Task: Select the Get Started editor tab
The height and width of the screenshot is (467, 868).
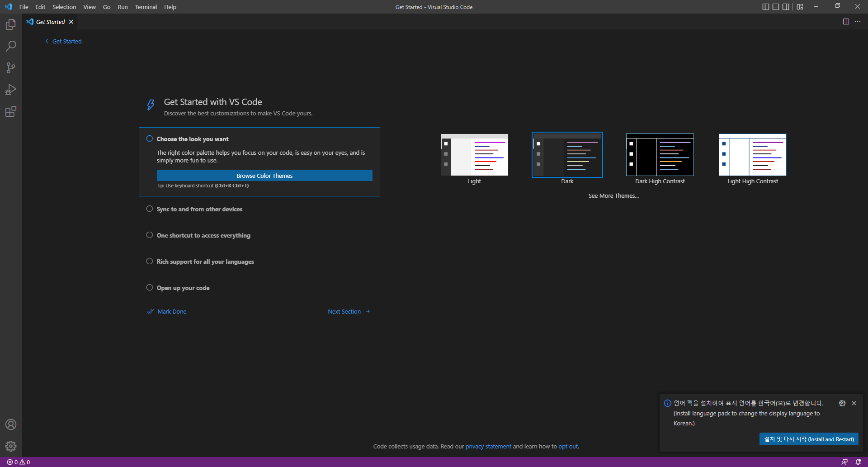Action: point(50,22)
